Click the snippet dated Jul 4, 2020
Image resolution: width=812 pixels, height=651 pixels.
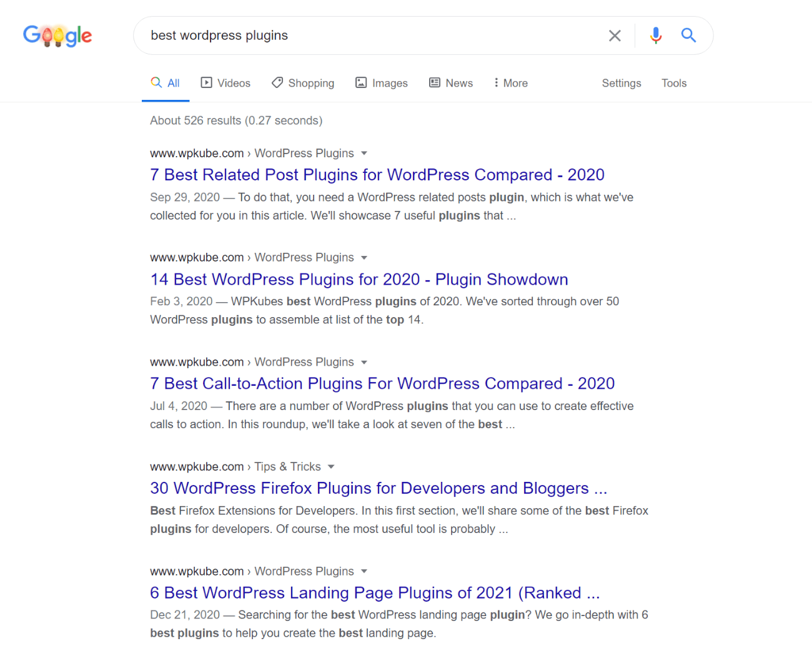pos(392,415)
